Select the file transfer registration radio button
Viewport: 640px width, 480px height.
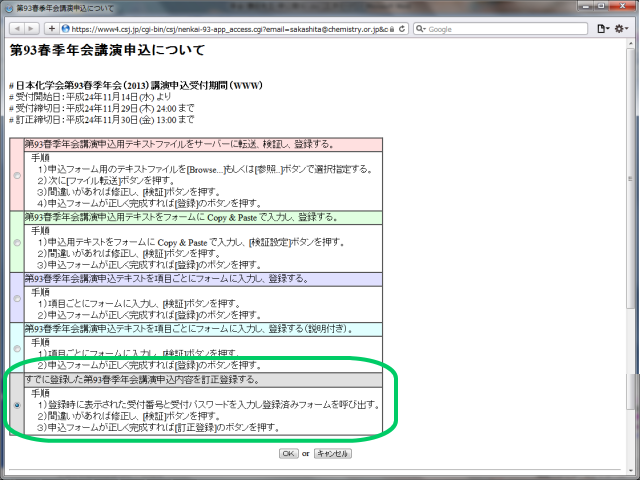point(17,176)
